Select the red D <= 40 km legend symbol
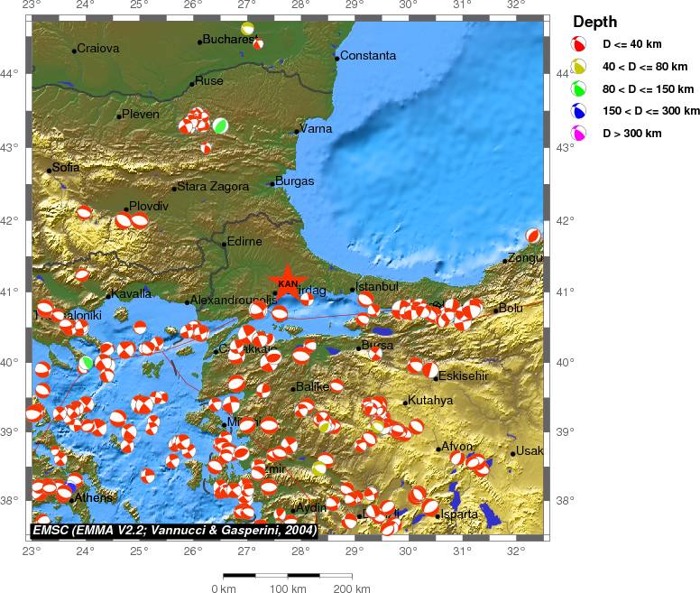700x593 pixels. [577, 43]
